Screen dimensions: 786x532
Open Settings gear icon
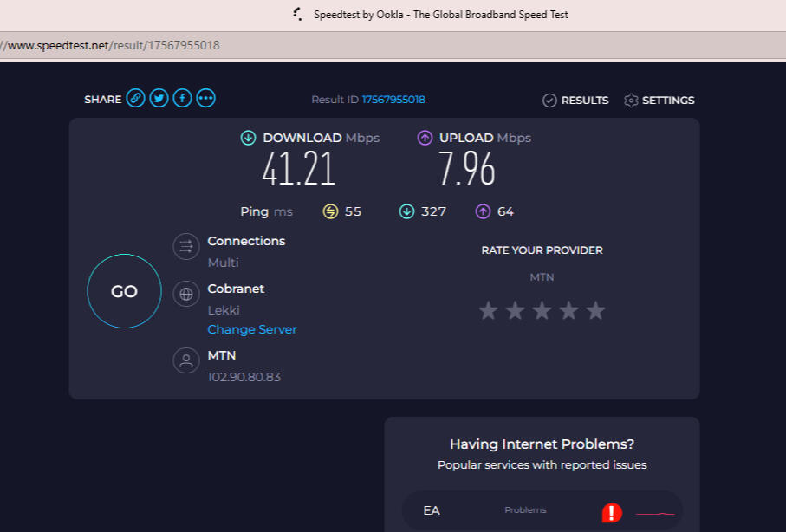tap(631, 101)
